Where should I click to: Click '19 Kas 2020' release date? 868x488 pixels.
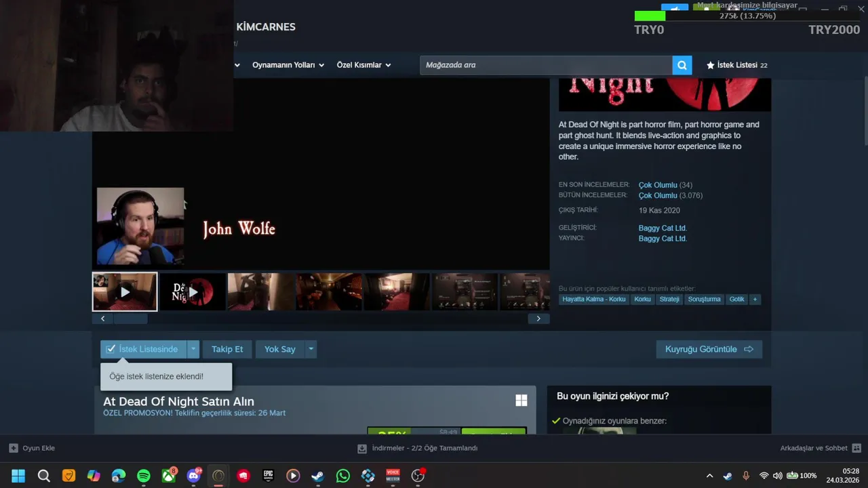(659, 211)
